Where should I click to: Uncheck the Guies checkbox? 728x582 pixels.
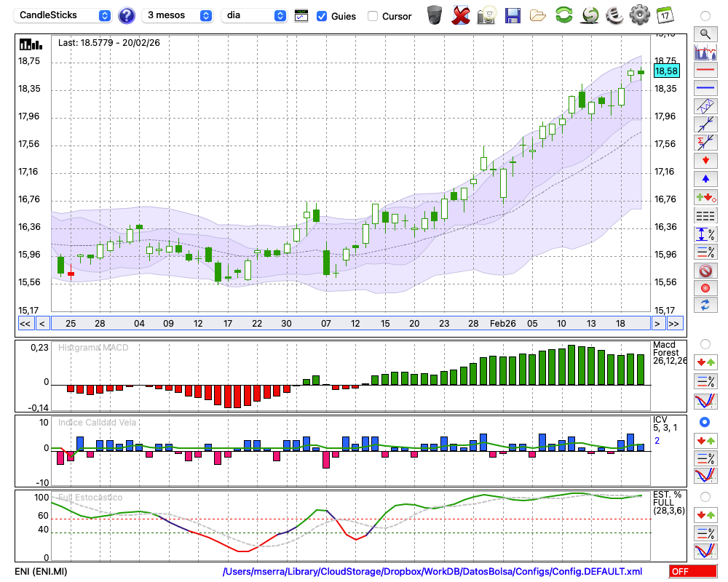click(322, 16)
